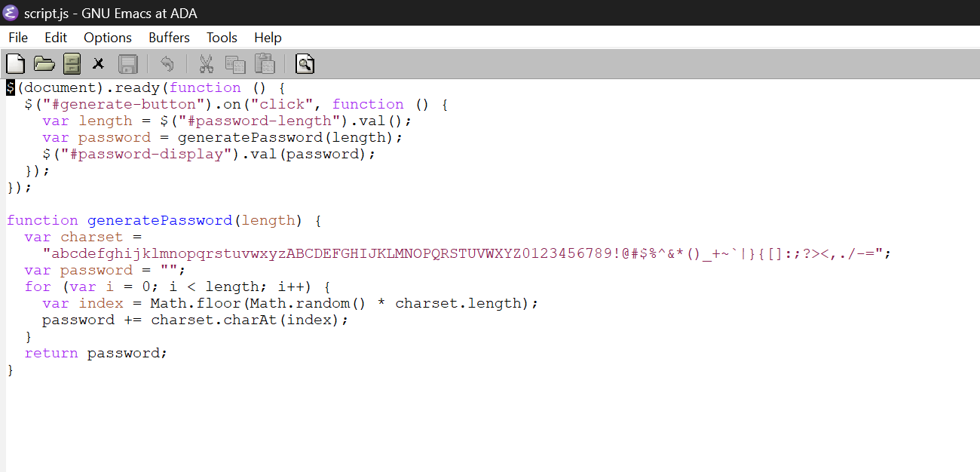Screen dimensions: 980x472
Task: Click the disabled Save floppy disk icon
Action: tap(127, 63)
